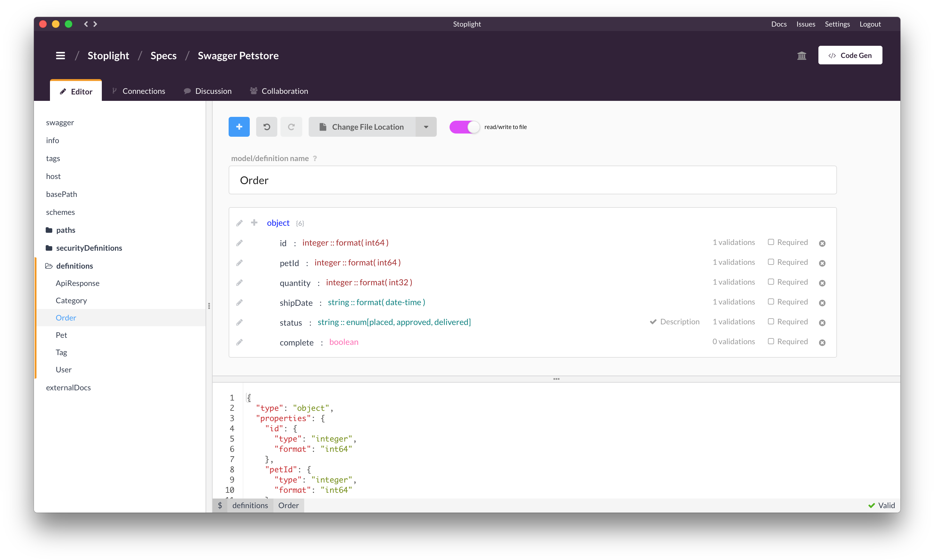Click pencil icon for petId property
This screenshot has height=560, width=934.
coord(239,263)
